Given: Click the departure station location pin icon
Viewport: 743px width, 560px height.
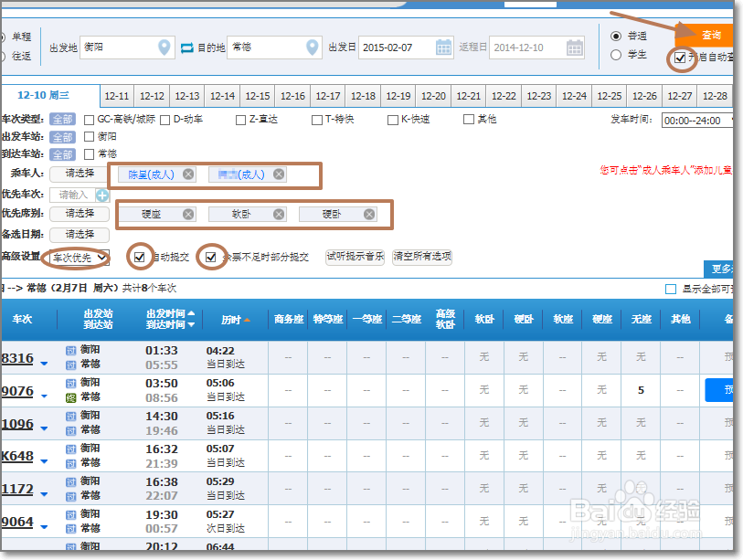Looking at the screenshot, I should (164, 47).
